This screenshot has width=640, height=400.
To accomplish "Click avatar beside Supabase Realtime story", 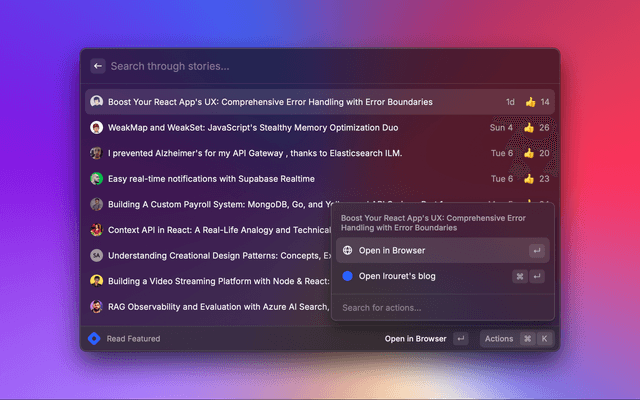I will coord(96,179).
